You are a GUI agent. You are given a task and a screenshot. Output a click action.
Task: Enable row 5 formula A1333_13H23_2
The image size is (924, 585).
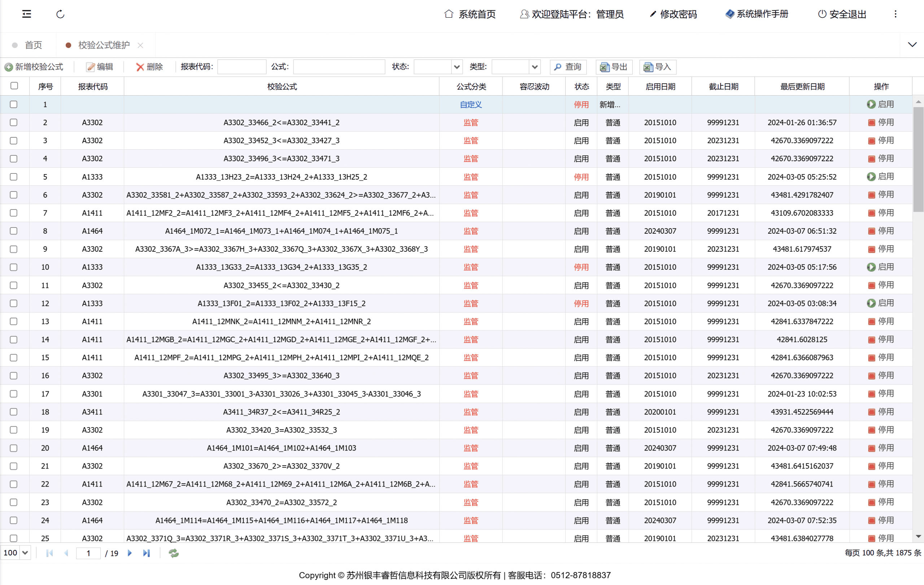880,177
